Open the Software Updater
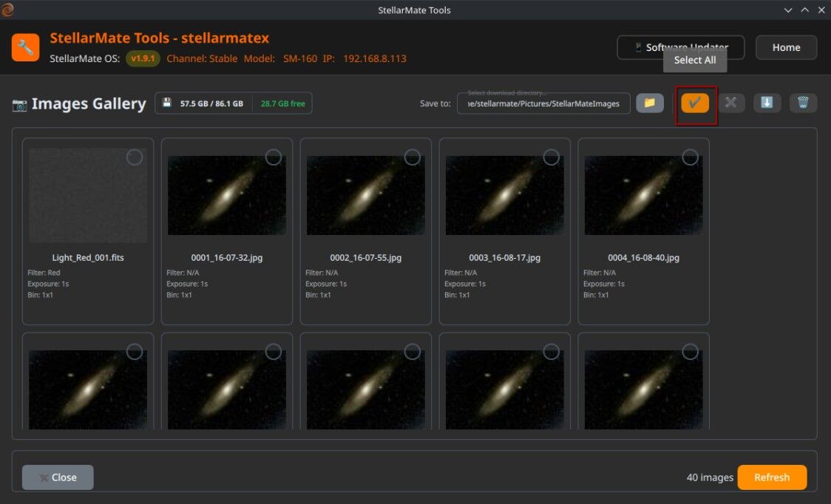The image size is (831, 504). [680, 47]
